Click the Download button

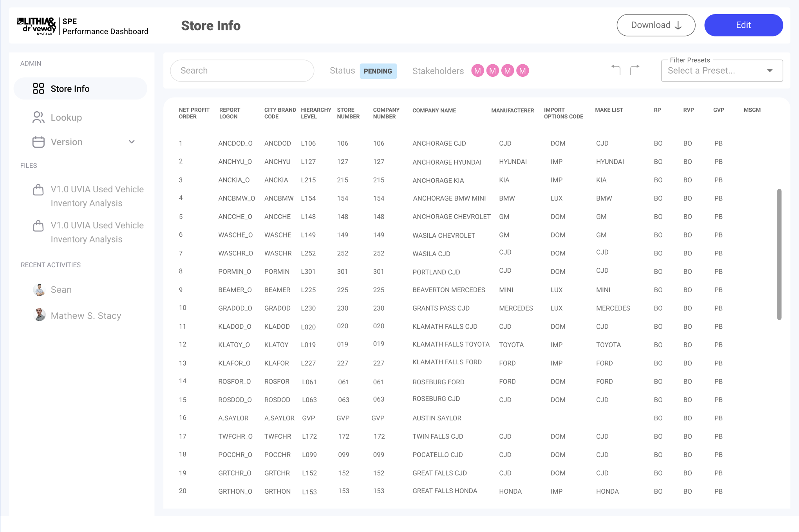(x=656, y=25)
